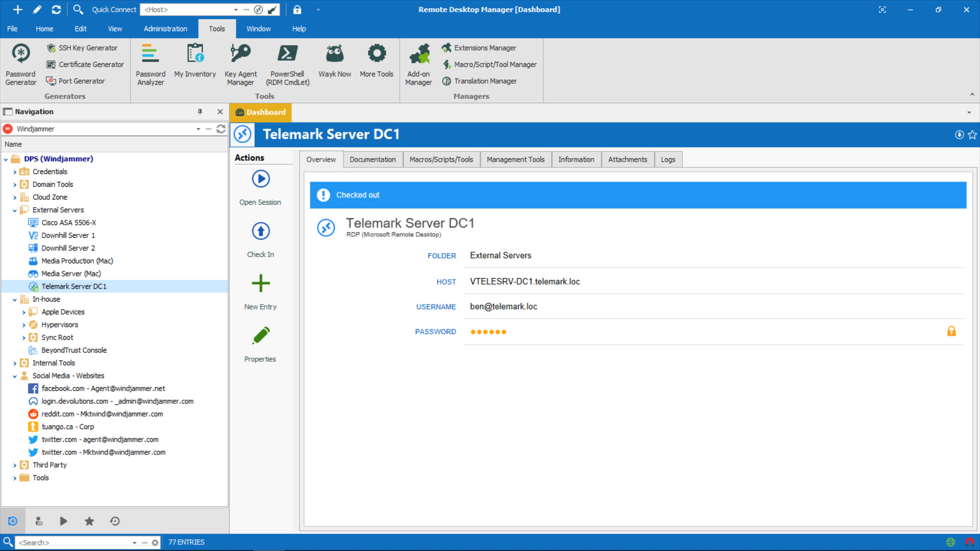The image size is (980, 551).
Task: Switch to the Documentation tab
Action: click(x=372, y=160)
